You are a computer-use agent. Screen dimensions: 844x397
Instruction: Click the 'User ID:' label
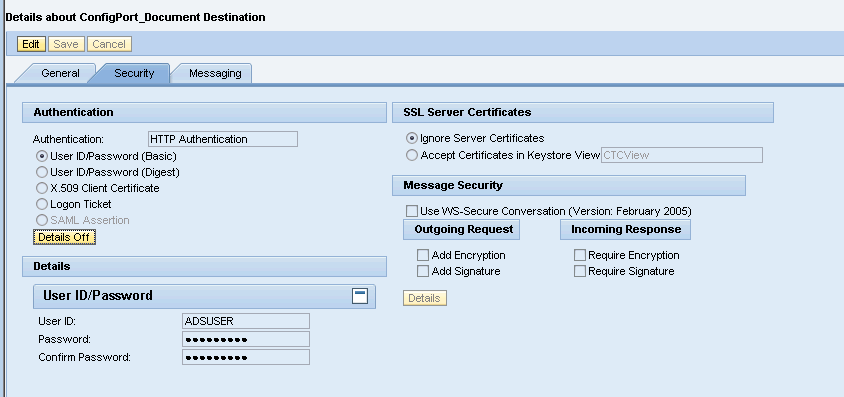[x=57, y=322]
